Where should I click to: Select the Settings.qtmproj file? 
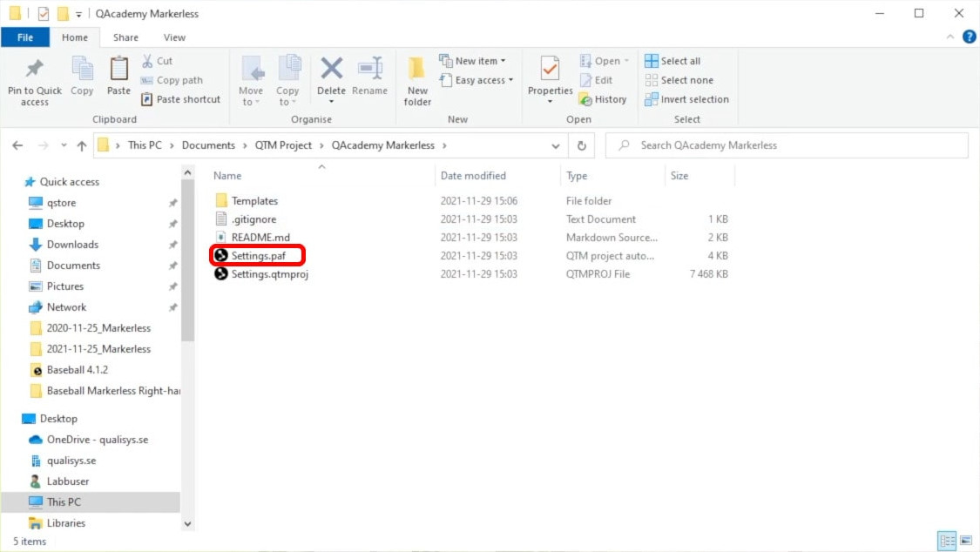tap(269, 274)
